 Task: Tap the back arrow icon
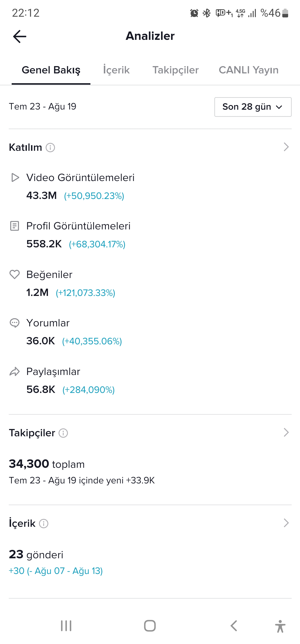click(20, 36)
